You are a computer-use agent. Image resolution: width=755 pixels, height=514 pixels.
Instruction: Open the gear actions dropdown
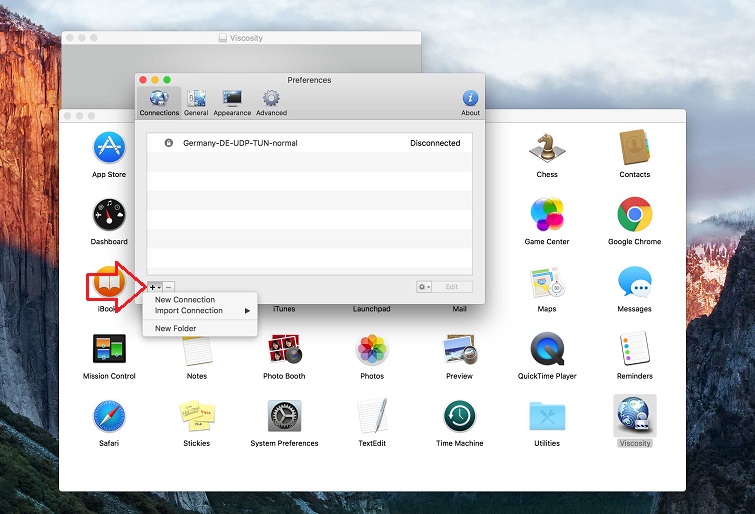click(x=424, y=287)
